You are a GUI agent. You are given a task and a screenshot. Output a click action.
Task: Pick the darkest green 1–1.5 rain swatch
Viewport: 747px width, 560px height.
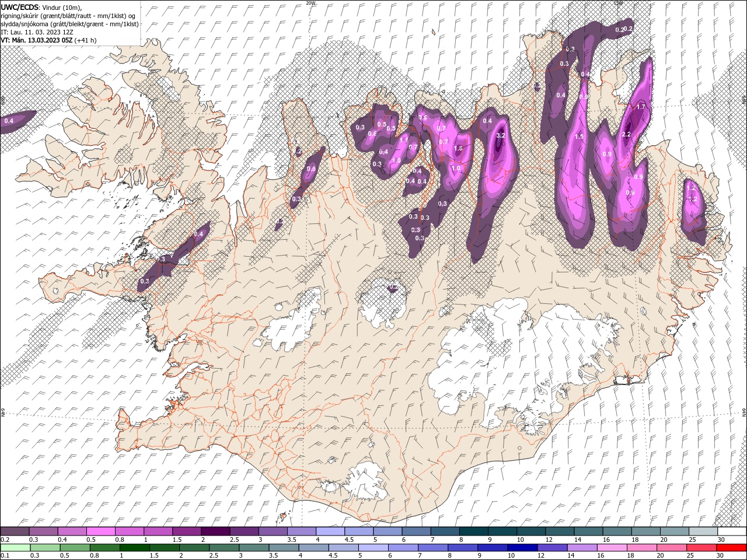[135, 548]
